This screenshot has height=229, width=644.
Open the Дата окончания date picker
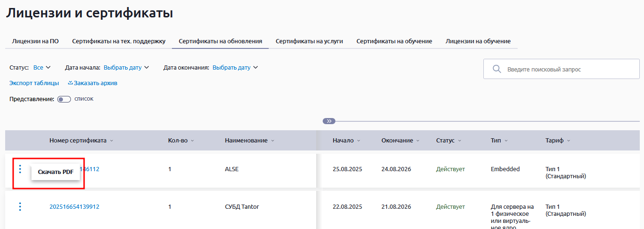point(235,68)
